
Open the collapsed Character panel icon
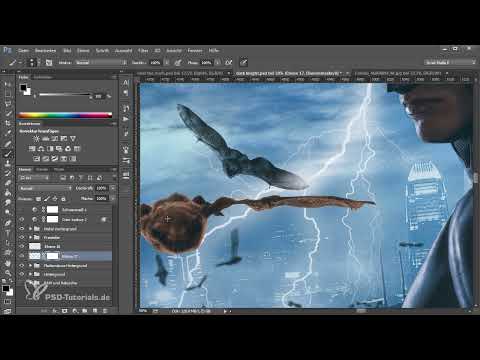[126, 82]
